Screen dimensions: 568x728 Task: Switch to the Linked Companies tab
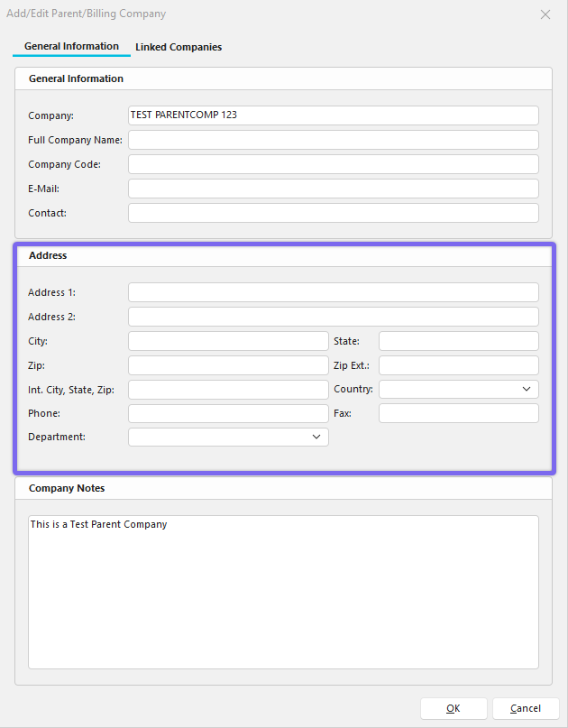pos(179,47)
